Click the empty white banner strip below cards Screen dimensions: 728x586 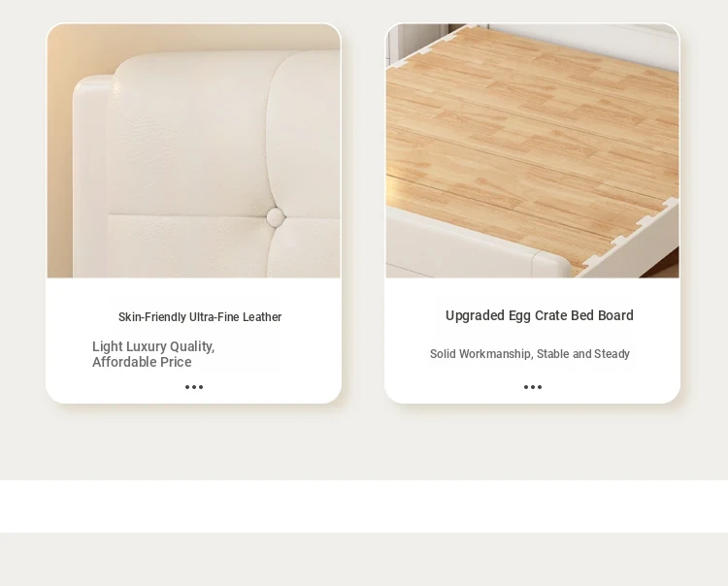tap(364, 506)
